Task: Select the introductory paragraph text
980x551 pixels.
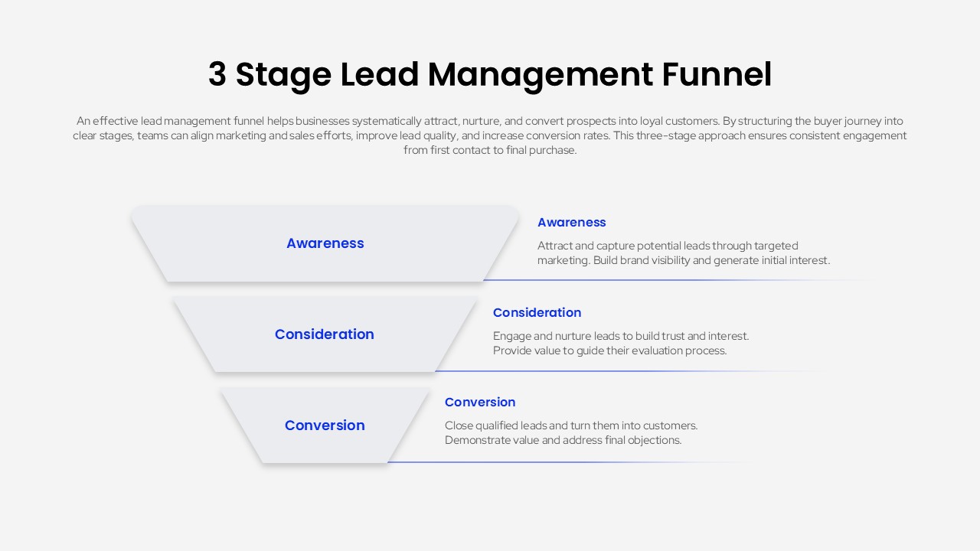Action: point(490,135)
